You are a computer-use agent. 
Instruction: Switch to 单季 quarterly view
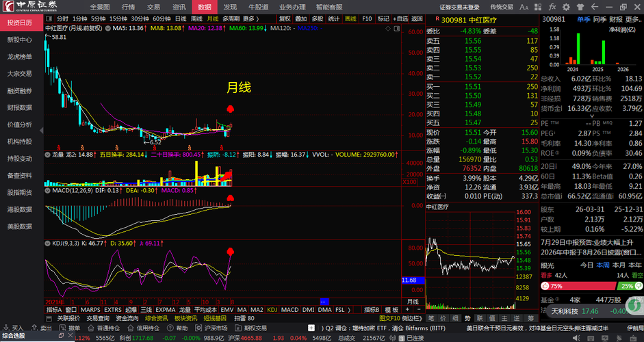583,19
